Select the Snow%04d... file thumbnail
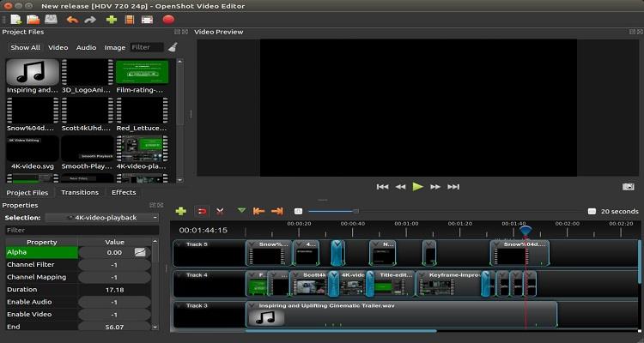Viewport: 644px width, 343px height. pyautogui.click(x=33, y=111)
